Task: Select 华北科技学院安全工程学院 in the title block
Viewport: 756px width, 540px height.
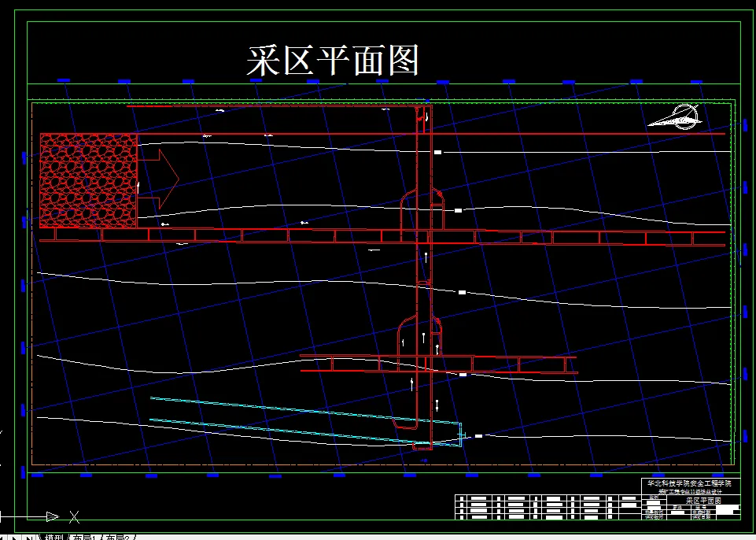Action: pyautogui.click(x=689, y=483)
